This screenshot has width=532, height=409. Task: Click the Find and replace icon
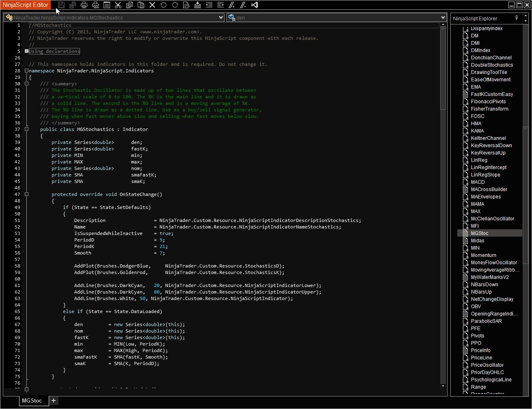point(186,5)
